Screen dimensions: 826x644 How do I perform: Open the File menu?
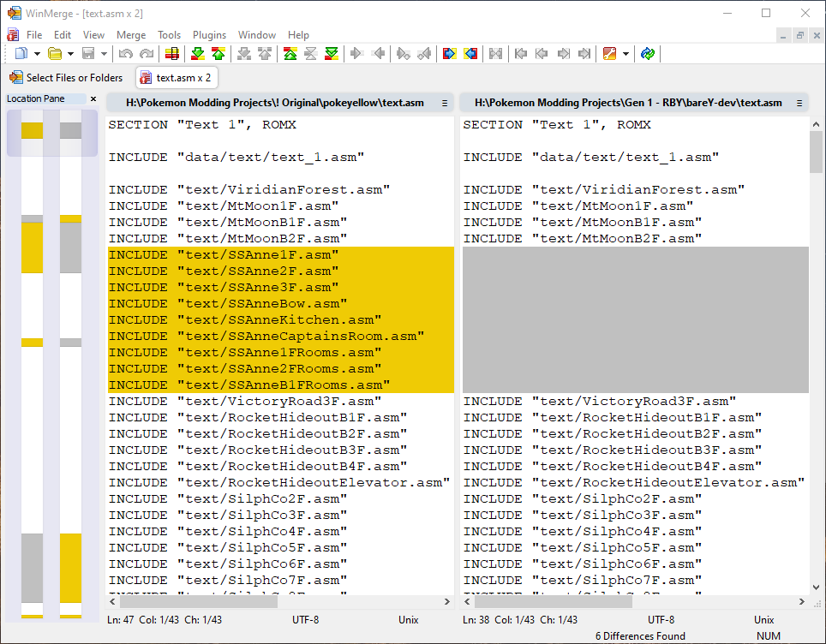34,35
